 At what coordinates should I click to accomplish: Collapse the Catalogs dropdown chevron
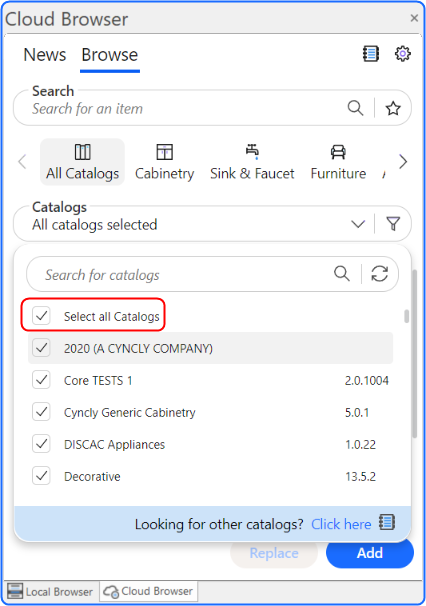(x=358, y=224)
